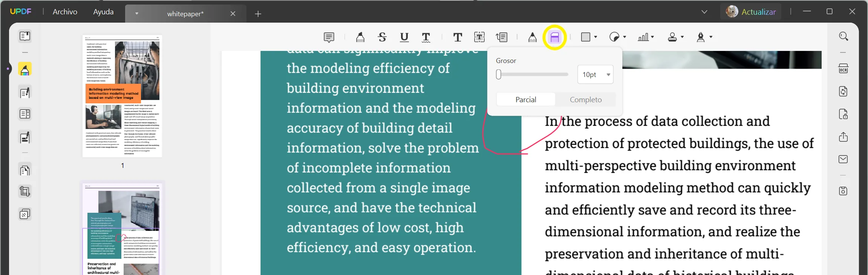Open the page tools watermark sidebar icon

pos(25,214)
